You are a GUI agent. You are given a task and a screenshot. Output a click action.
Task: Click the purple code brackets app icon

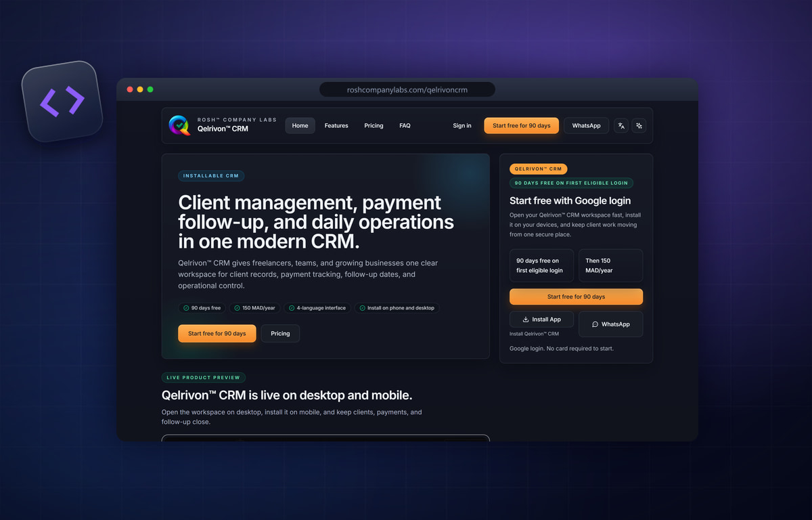[x=62, y=102]
